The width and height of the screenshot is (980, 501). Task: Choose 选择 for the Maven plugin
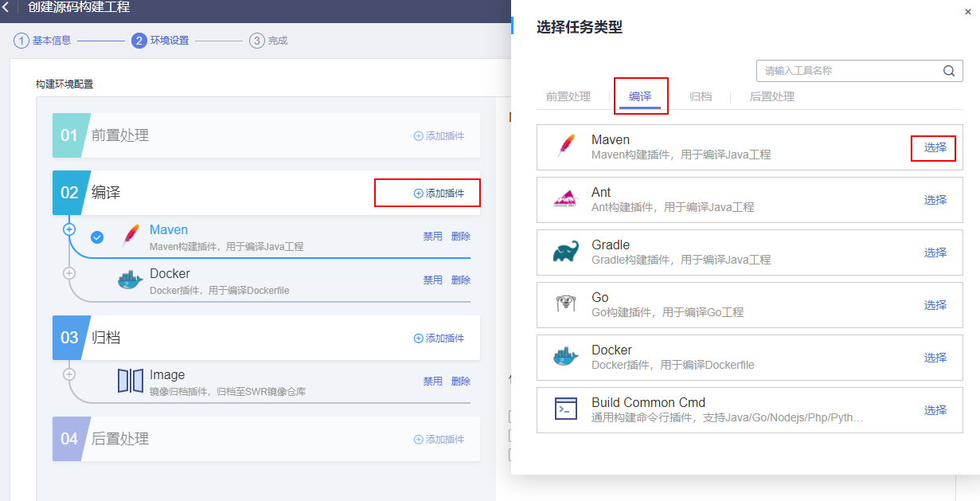pos(935,147)
